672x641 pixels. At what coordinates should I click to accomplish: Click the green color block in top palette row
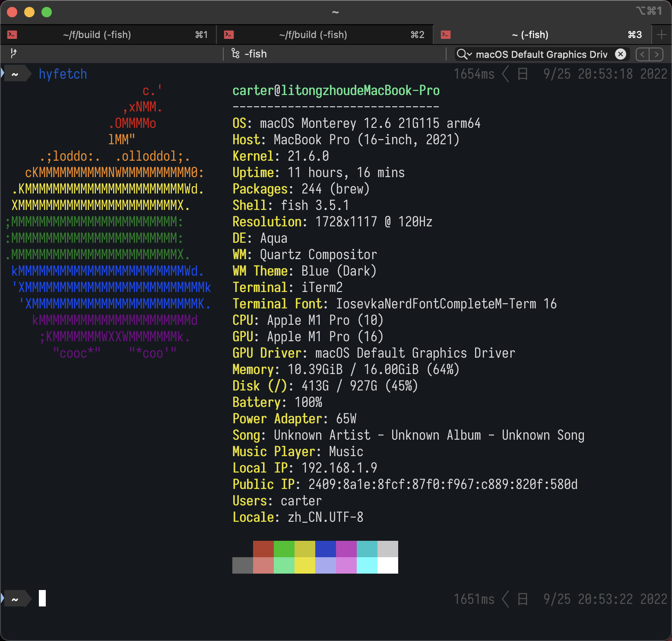coord(284,549)
